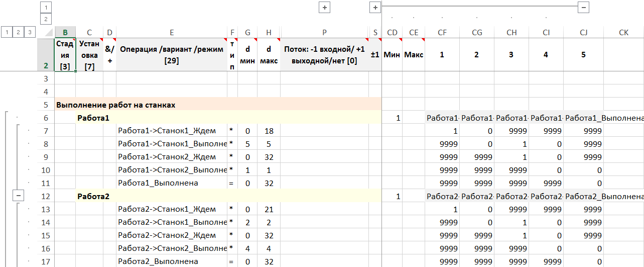This screenshot has height=267, width=644.
Task: Click 'Выполнение работ на станках' heading cell
Action: click(x=115, y=105)
